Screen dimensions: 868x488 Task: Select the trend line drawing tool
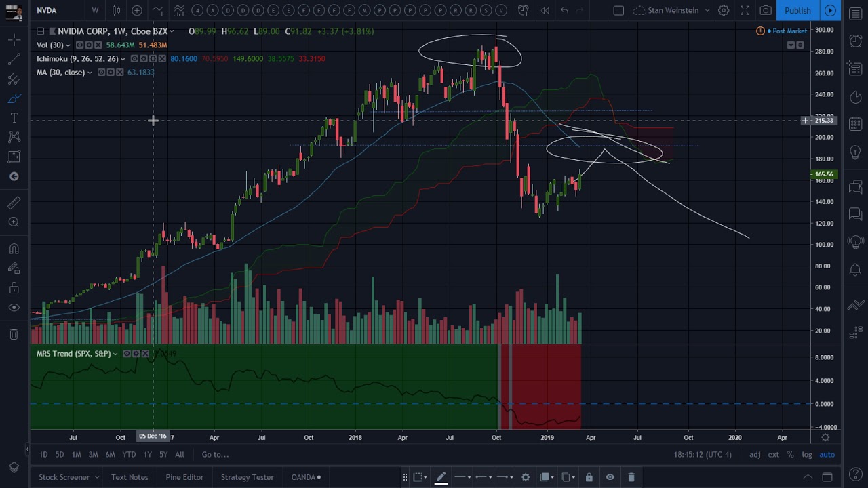coord(14,60)
